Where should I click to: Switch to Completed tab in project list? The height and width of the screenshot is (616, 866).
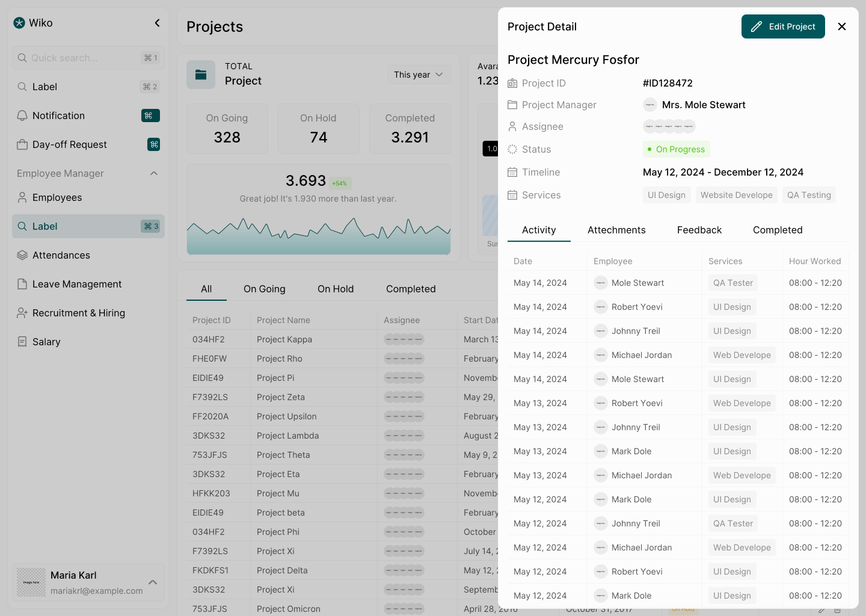click(x=411, y=289)
